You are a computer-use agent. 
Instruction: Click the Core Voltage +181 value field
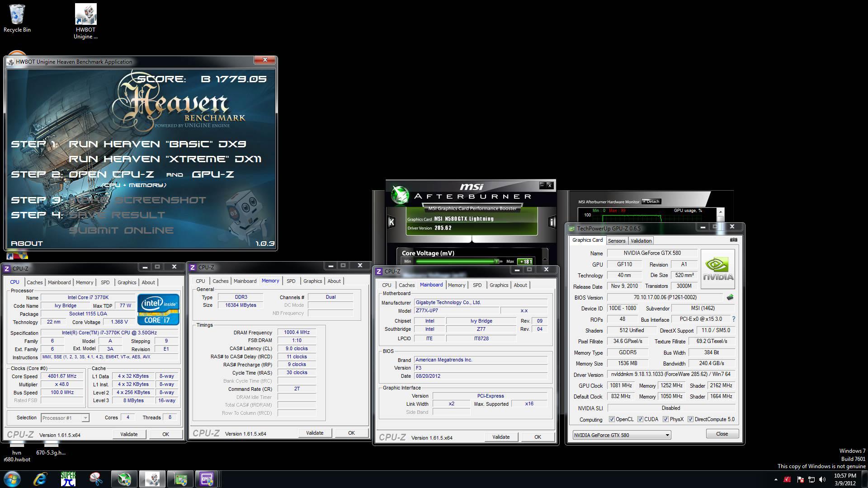(525, 261)
